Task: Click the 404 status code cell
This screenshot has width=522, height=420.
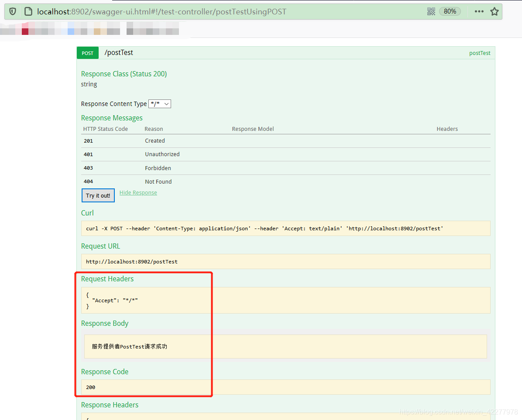Action: coord(89,181)
